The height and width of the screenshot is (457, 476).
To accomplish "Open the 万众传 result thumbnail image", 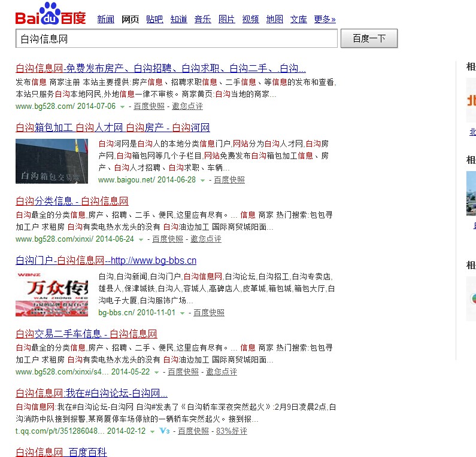I will coord(51,294).
